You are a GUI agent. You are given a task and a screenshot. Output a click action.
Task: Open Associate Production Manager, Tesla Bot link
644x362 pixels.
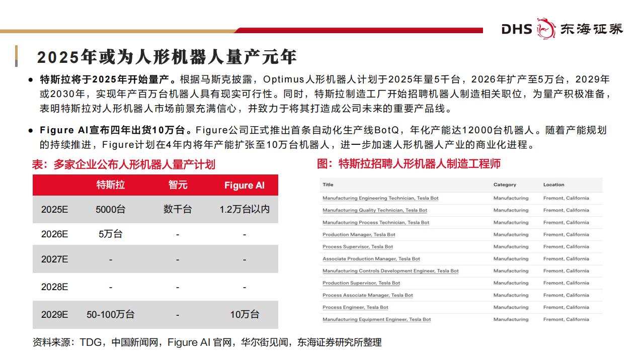[371, 258]
